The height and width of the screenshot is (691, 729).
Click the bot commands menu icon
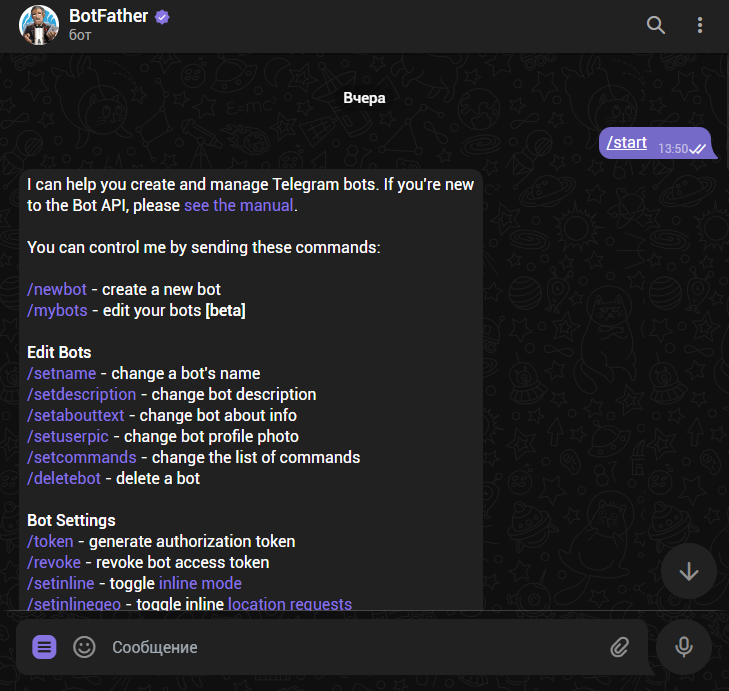(x=44, y=647)
